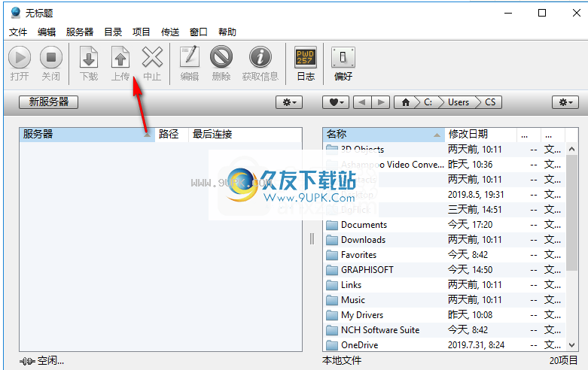Select the OneDrive row text
Image resolution: width=588 pixels, height=370 pixels.
[x=359, y=345]
